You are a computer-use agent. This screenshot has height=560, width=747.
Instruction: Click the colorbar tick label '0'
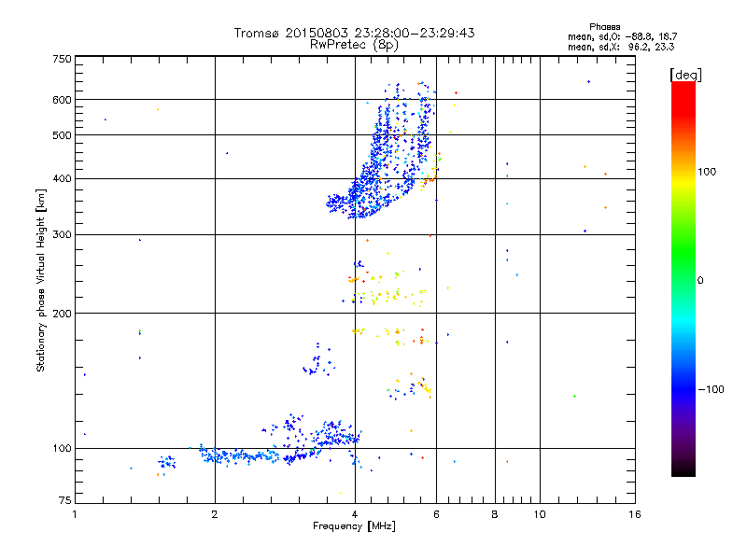point(700,281)
